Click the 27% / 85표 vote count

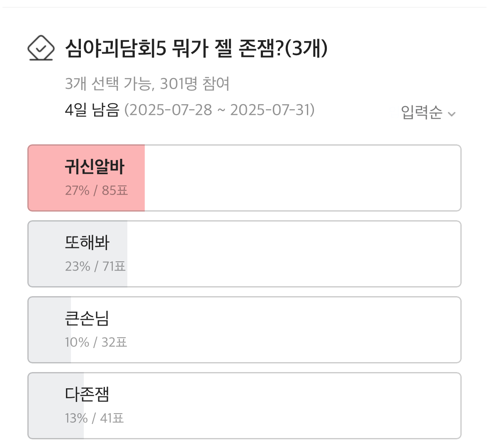click(x=96, y=190)
